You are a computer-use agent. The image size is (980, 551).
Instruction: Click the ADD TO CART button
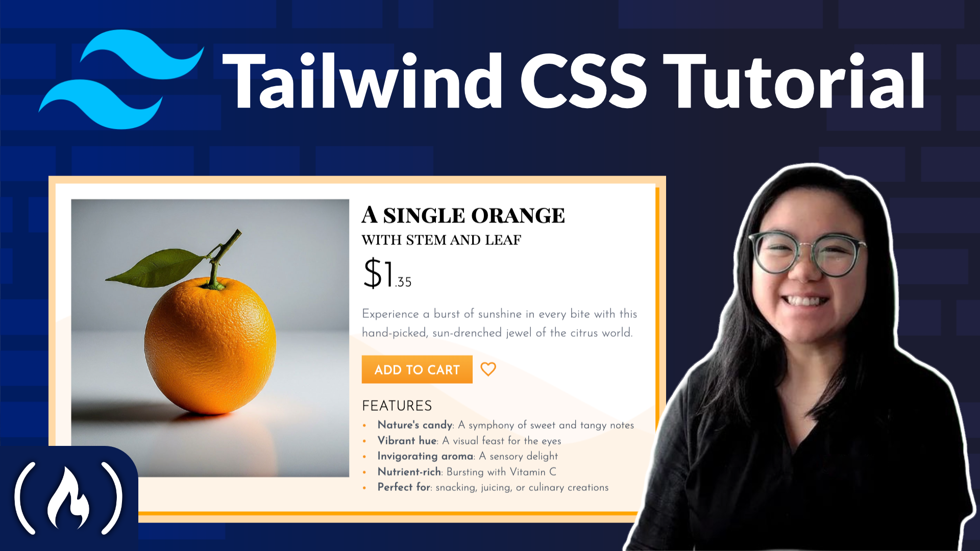point(416,369)
